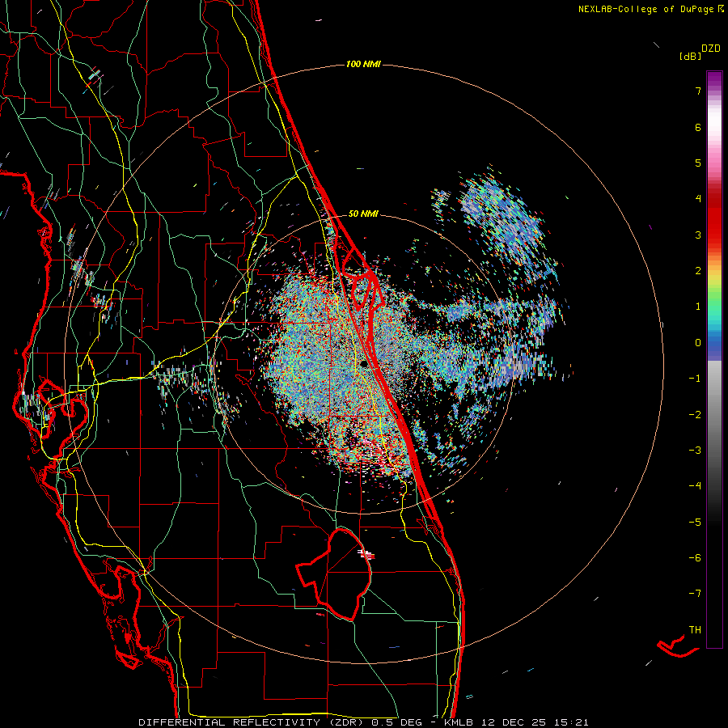Click the 0 value on color scale
The width and height of the screenshot is (728, 728).
click(698, 343)
